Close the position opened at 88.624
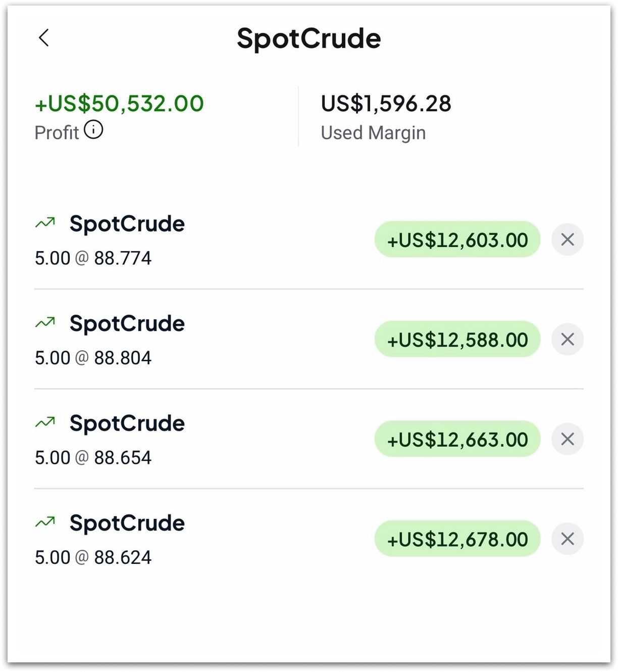The image size is (618, 672). point(568,539)
